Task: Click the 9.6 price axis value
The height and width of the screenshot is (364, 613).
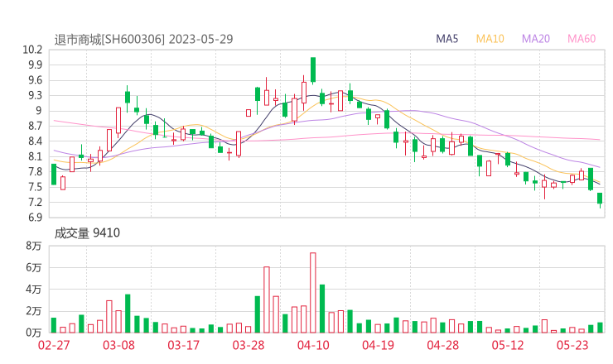Action: [x=35, y=80]
